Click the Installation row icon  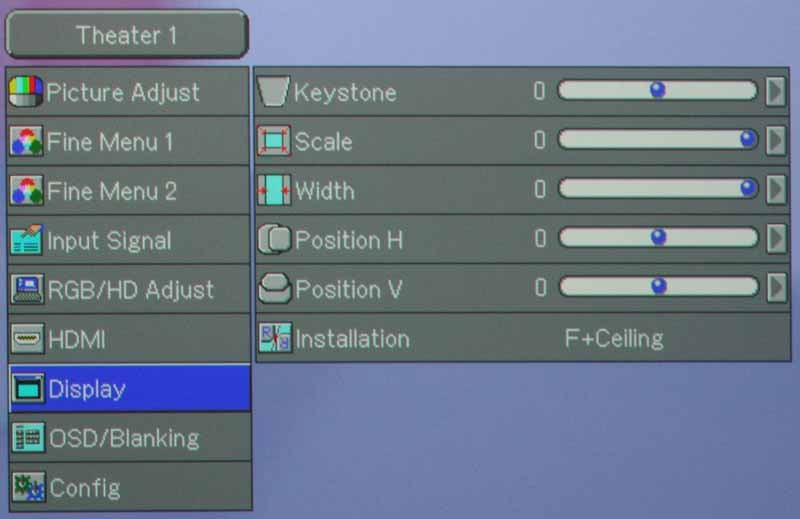pyautogui.click(x=274, y=338)
